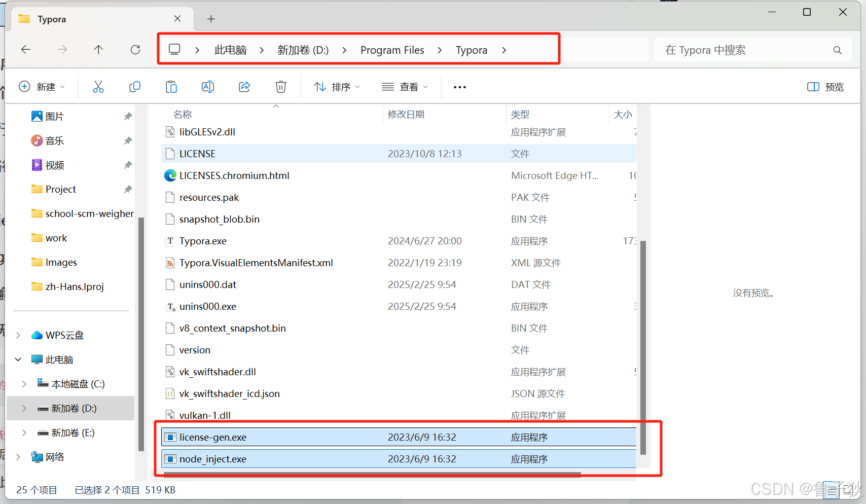The width and height of the screenshot is (866, 504).
Task: Toggle the 预览 preview pane
Action: click(x=825, y=87)
